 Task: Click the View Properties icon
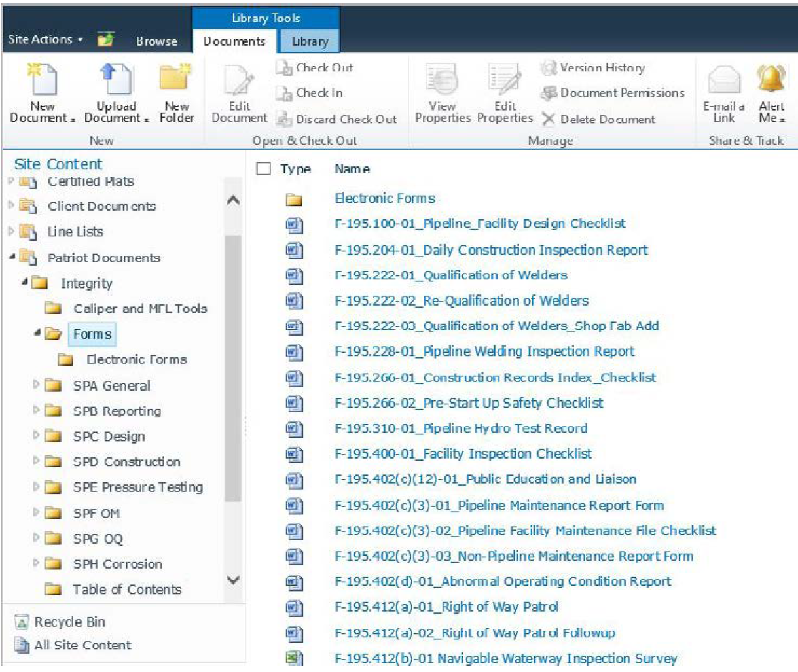coord(443,80)
